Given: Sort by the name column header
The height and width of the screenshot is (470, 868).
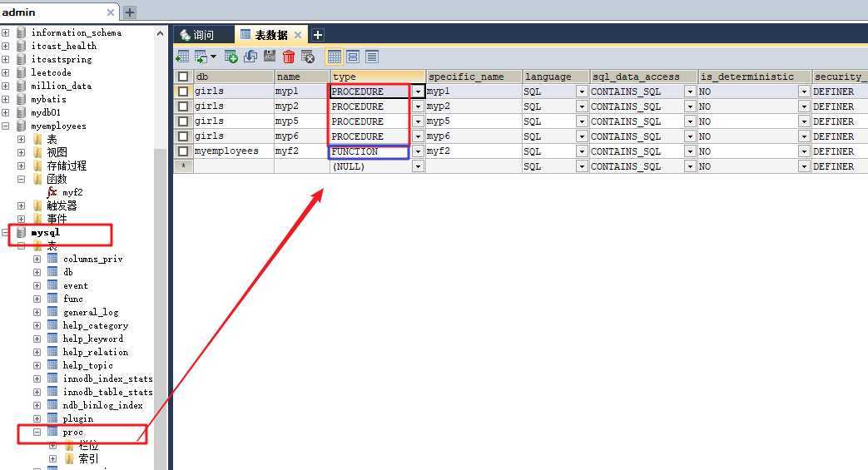Looking at the screenshot, I should 302,77.
